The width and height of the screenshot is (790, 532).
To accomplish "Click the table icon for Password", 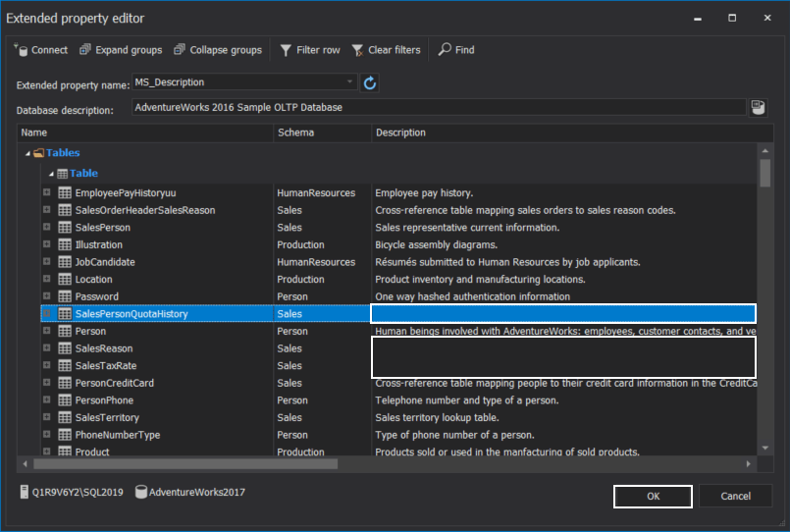I will click(x=65, y=296).
